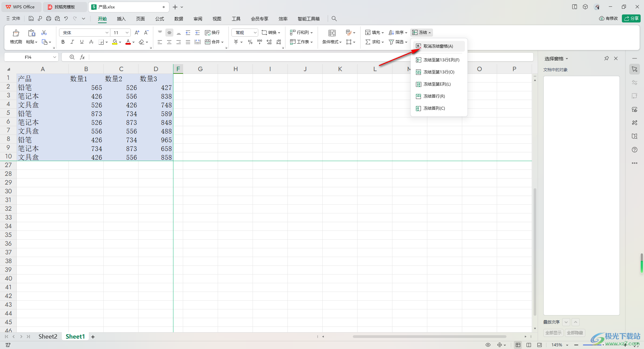Close the 选择窗格 selection pane
The height and width of the screenshot is (349, 644).
point(616,58)
